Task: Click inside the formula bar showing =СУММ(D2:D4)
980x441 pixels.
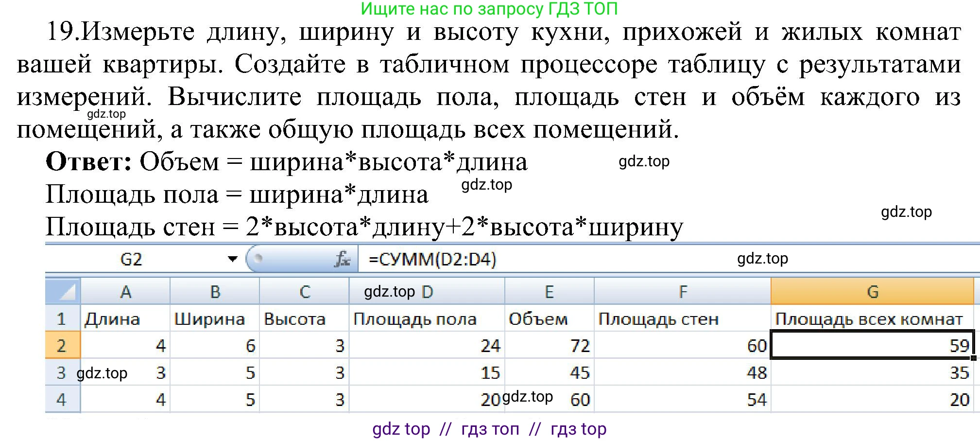Action: (x=432, y=259)
